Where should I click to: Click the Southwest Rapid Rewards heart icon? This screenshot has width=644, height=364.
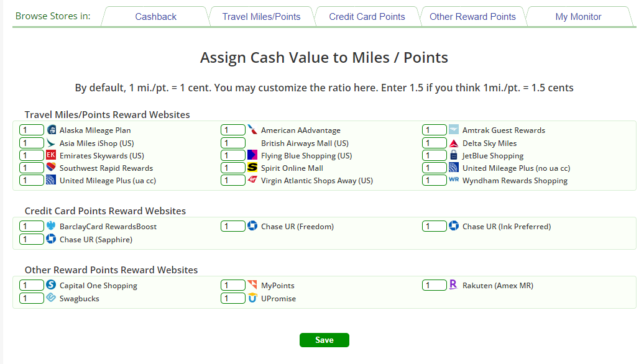point(51,168)
